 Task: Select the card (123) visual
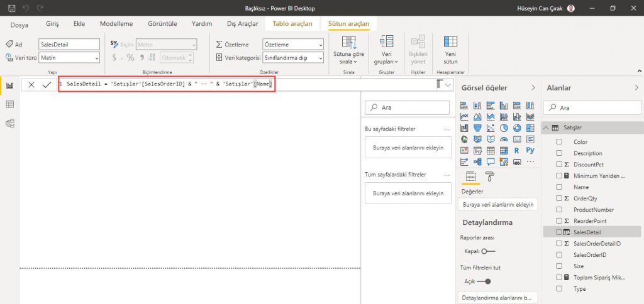[517, 139]
